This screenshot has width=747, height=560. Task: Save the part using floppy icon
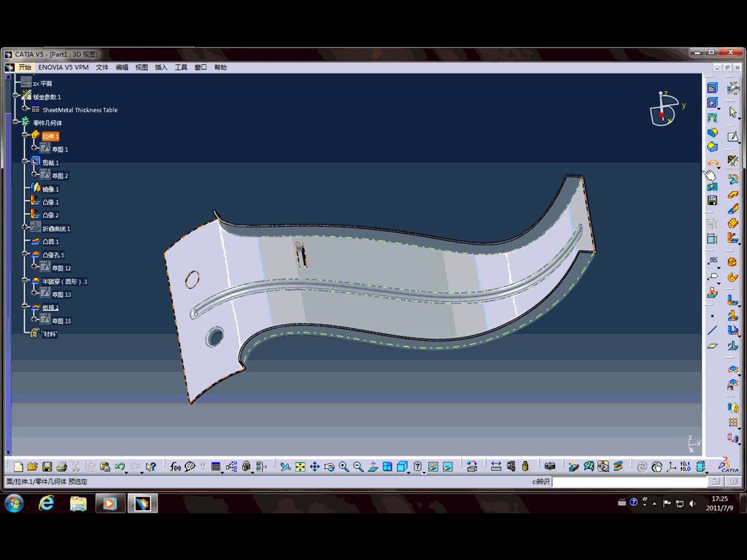pos(47,467)
